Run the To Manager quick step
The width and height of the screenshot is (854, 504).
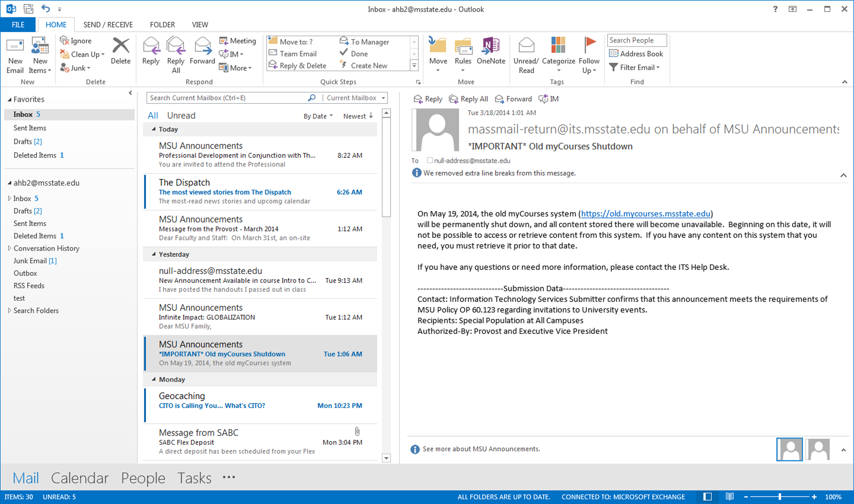(365, 42)
